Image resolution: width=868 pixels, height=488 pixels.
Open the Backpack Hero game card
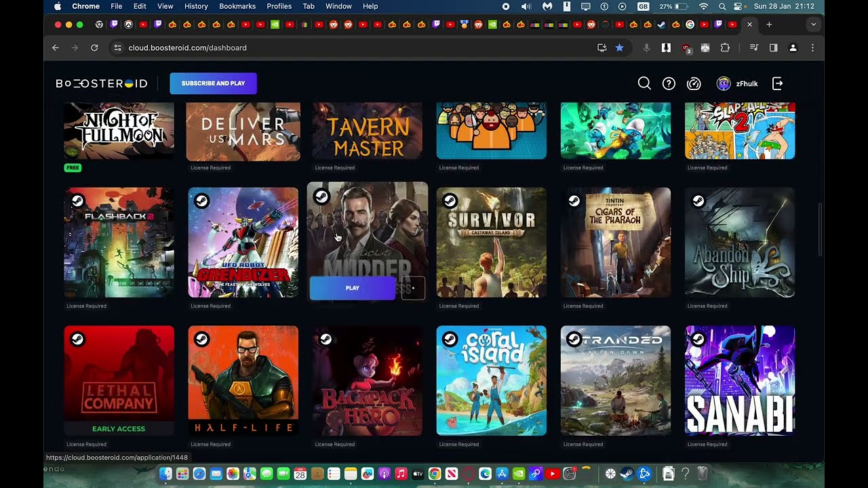[x=367, y=380]
